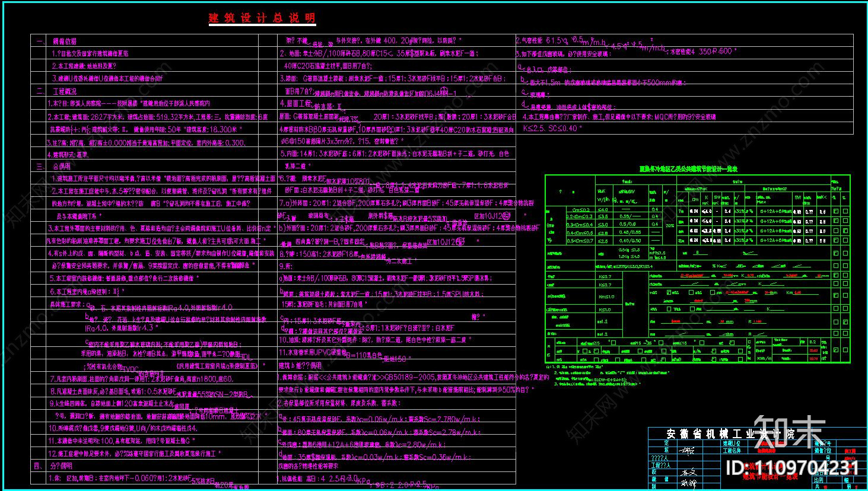
Task: Select the line starting '10.油腻'
Action: (x=375, y=340)
